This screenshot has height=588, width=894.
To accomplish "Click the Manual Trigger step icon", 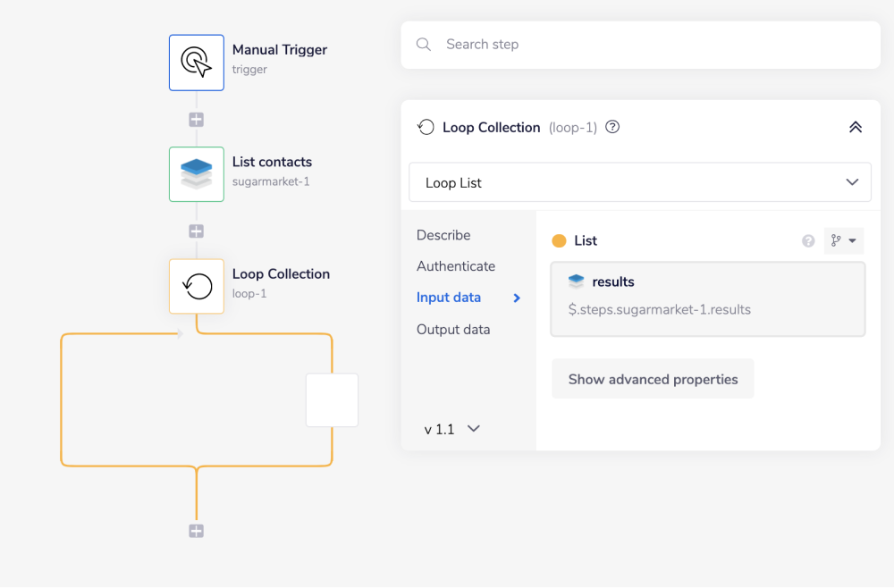I will (x=197, y=63).
